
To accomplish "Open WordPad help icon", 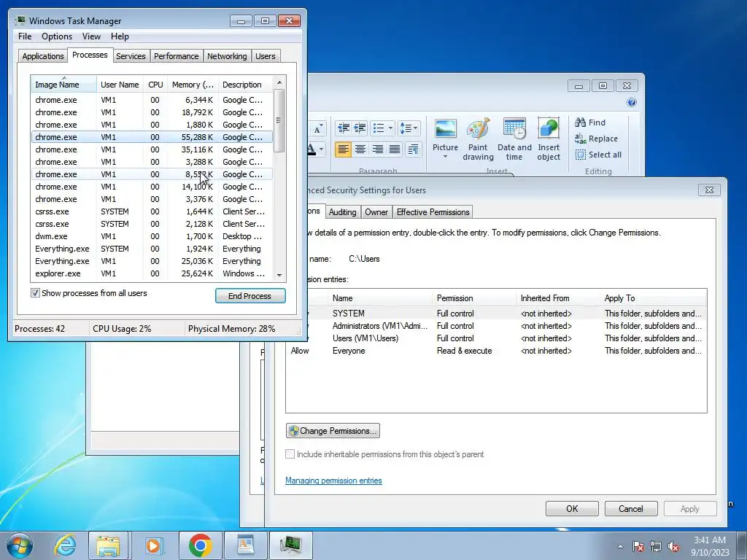I will 632,102.
